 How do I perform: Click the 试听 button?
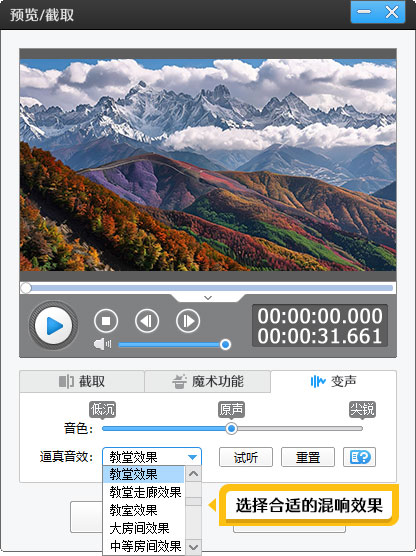click(x=246, y=457)
